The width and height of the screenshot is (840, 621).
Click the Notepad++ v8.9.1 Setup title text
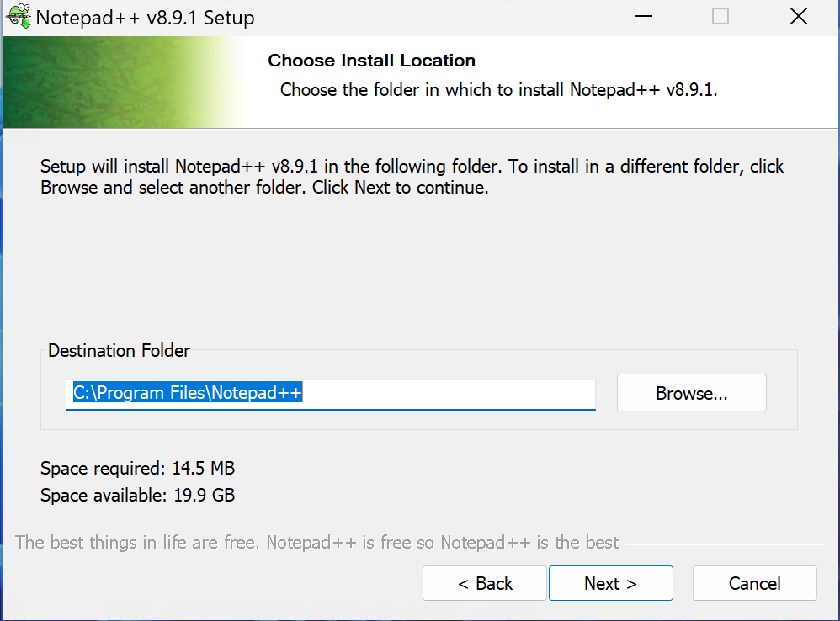[145, 18]
